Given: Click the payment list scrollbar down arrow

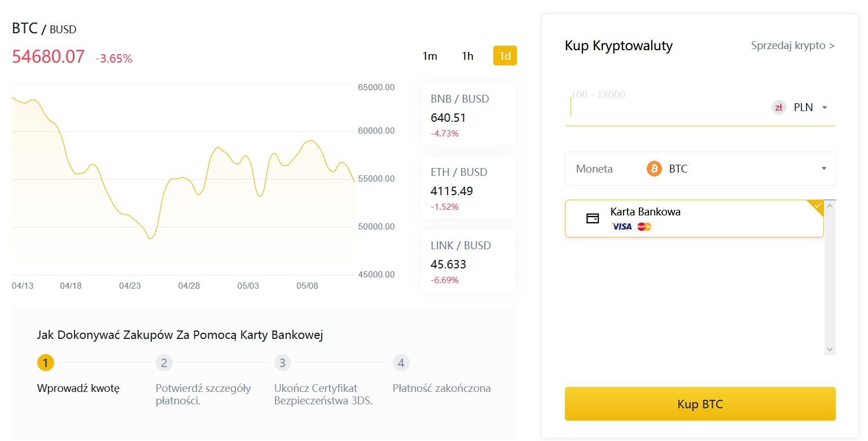Looking at the screenshot, I should click(830, 349).
